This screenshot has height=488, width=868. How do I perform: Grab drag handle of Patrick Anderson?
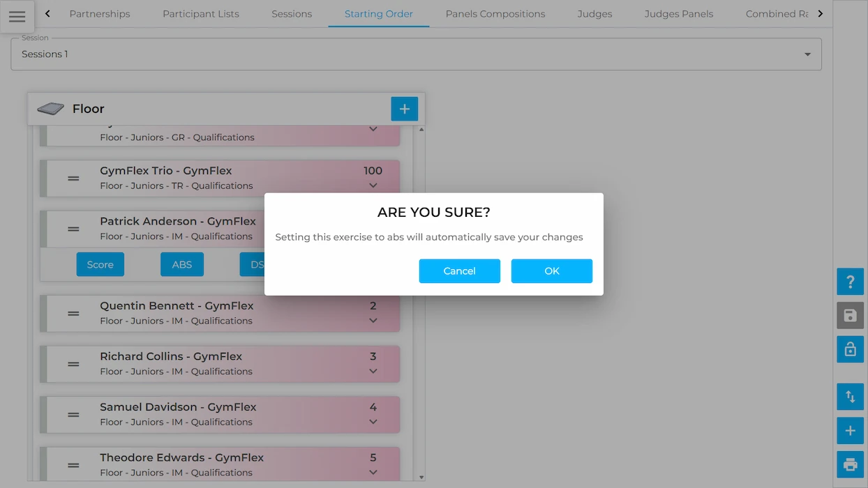click(x=73, y=229)
